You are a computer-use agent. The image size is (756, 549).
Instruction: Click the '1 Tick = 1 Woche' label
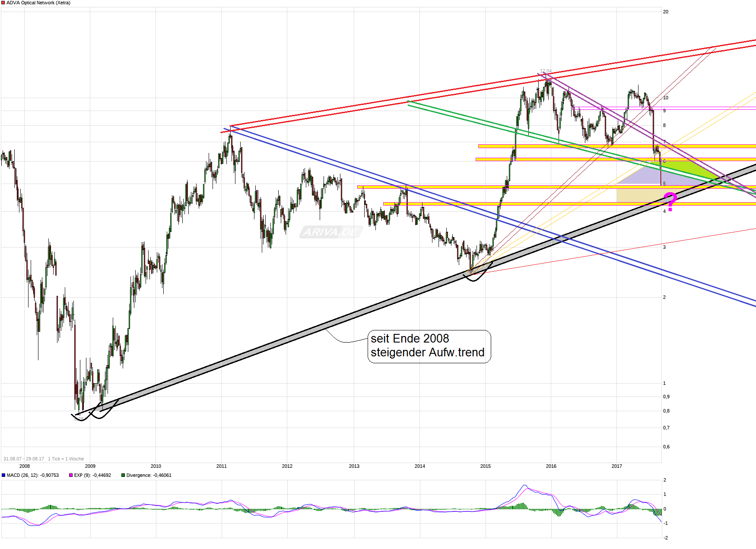coord(66,459)
